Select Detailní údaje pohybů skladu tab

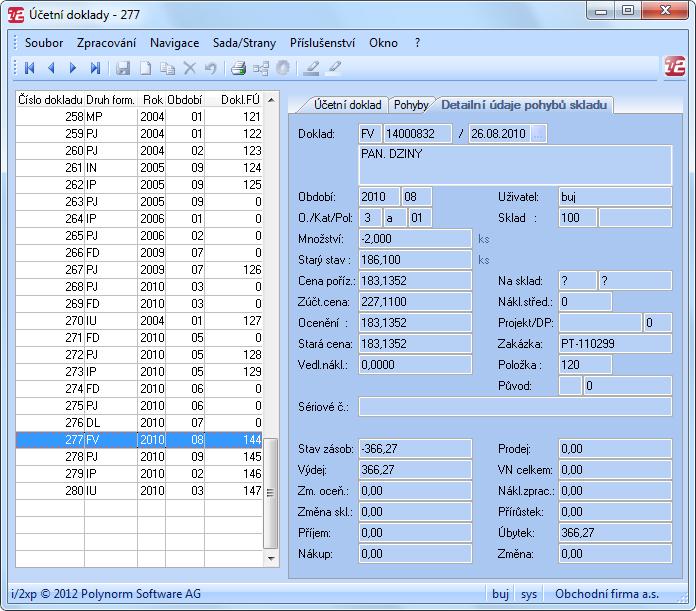pyautogui.click(x=524, y=105)
